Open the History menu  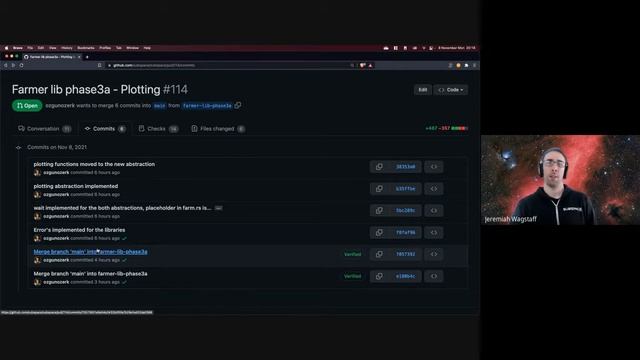pos(67,48)
